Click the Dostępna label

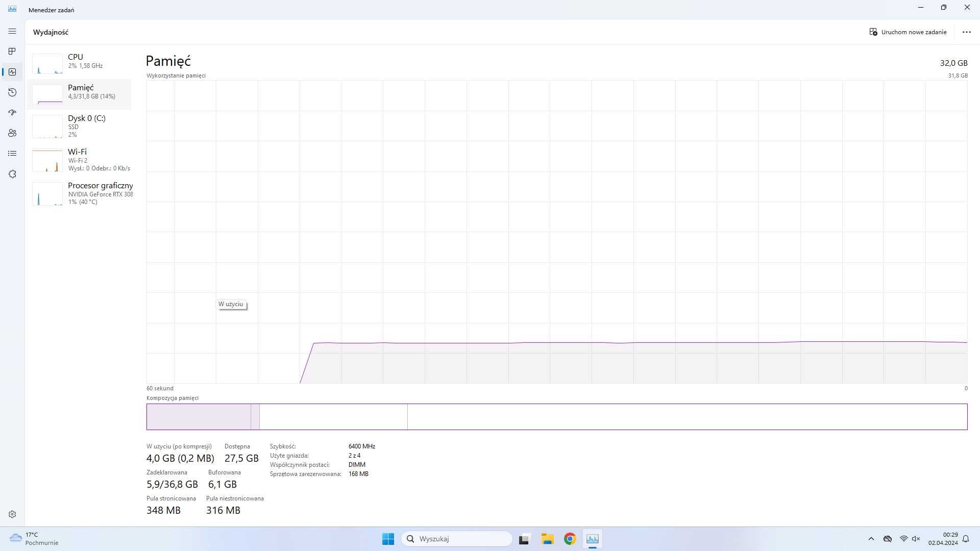pos(237,446)
